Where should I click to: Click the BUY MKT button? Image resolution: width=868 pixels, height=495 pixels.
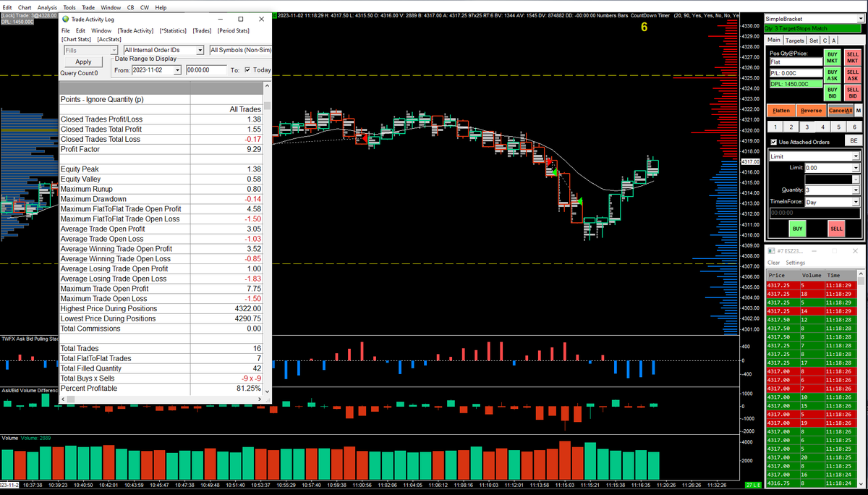(833, 57)
